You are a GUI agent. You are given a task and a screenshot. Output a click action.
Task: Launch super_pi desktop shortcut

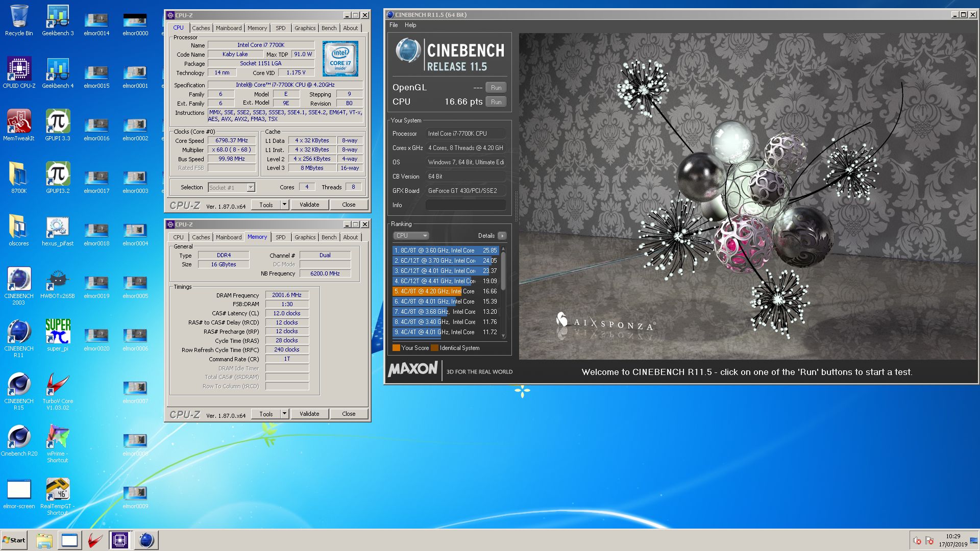point(58,336)
